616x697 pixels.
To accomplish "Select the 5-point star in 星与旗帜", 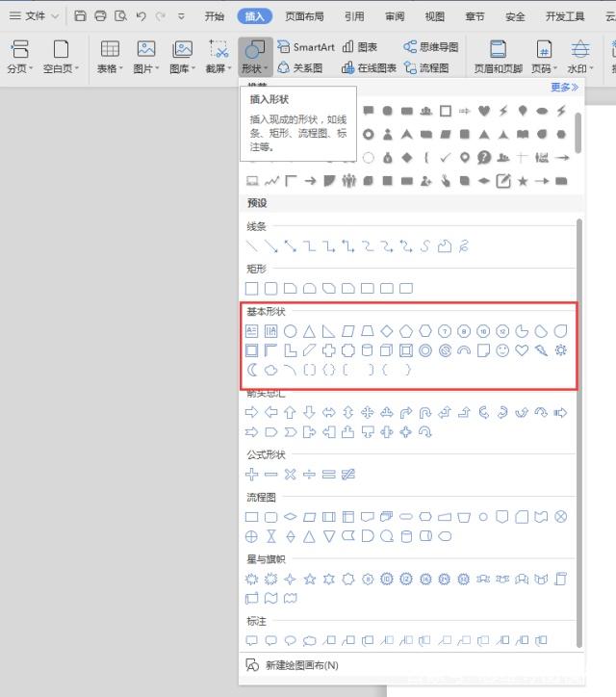I will pyautogui.click(x=309, y=579).
